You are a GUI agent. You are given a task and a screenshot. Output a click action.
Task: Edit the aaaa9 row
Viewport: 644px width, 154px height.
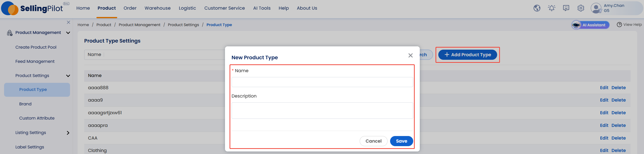point(604,100)
